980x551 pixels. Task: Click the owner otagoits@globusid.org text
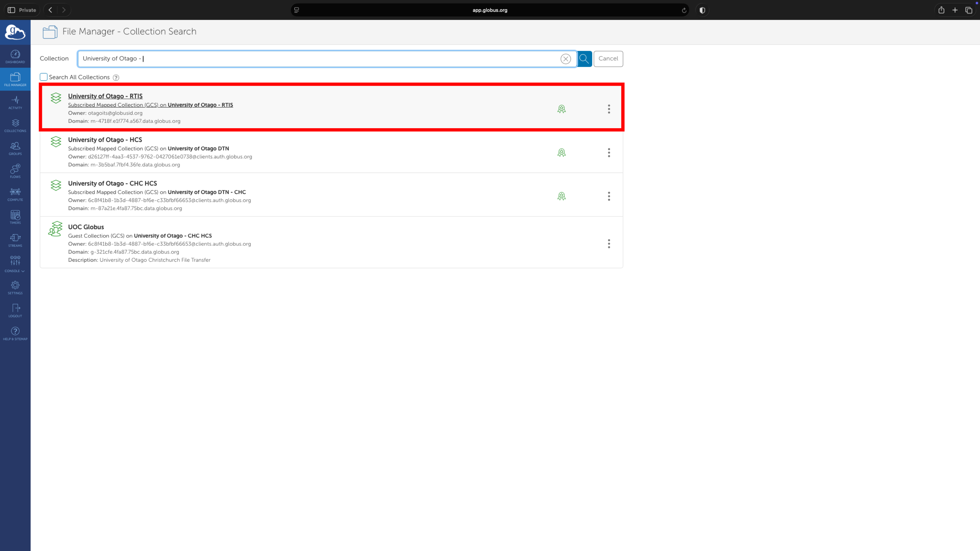pyautogui.click(x=115, y=113)
